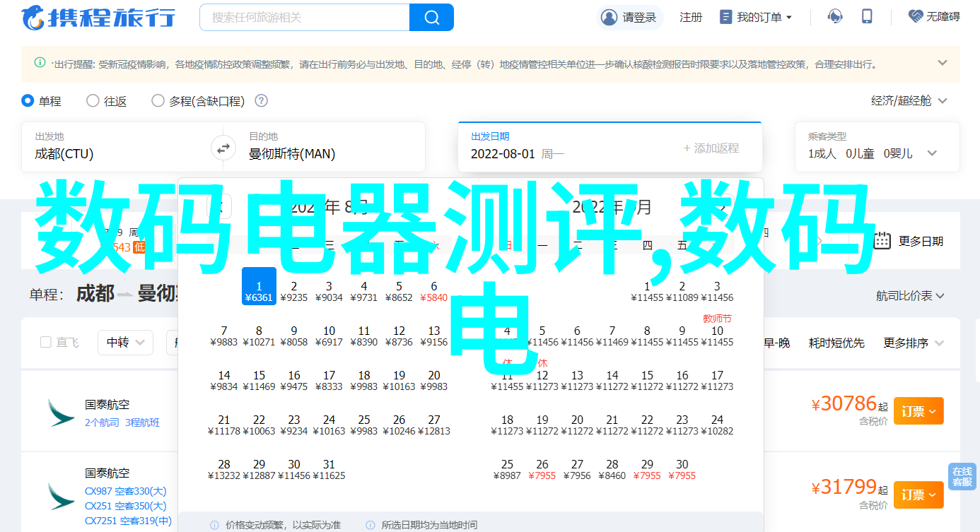Image resolution: width=980 pixels, height=532 pixels.
Task: Swap departure and destination cities
Action: tap(223, 149)
